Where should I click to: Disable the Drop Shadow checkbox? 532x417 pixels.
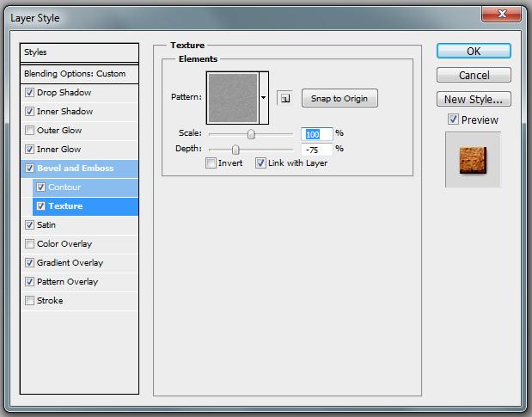click(x=30, y=93)
